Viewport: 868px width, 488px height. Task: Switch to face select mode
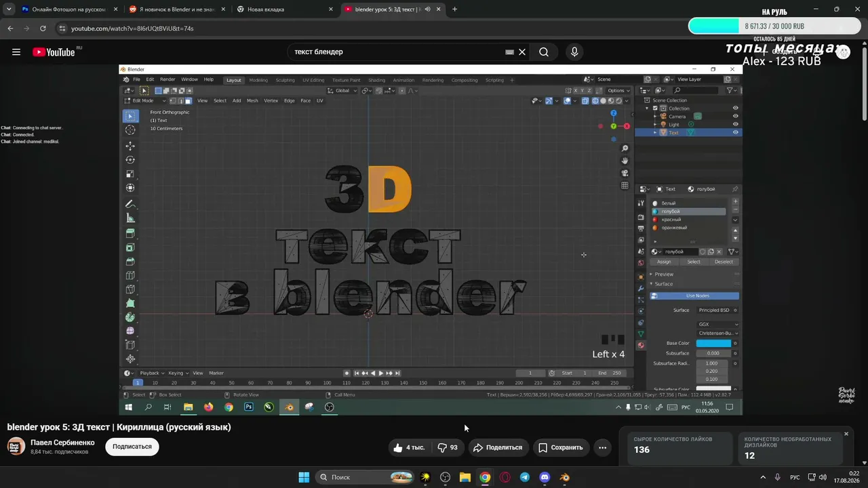[187, 101]
